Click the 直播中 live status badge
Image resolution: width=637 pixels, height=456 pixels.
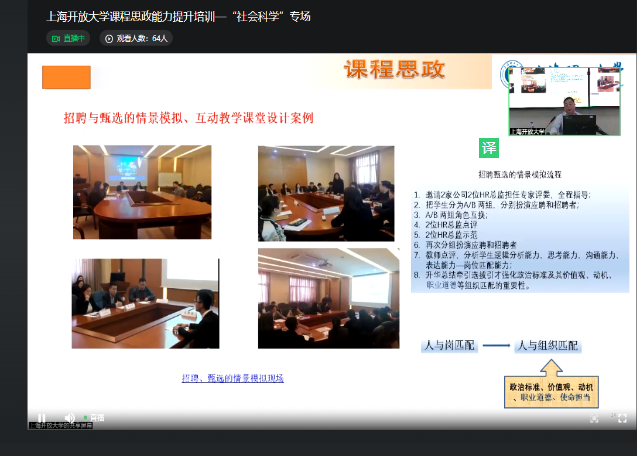click(x=69, y=38)
